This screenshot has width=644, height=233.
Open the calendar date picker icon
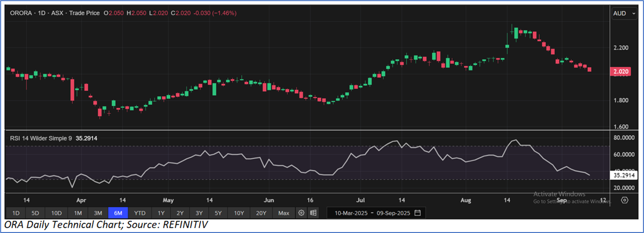point(418,213)
